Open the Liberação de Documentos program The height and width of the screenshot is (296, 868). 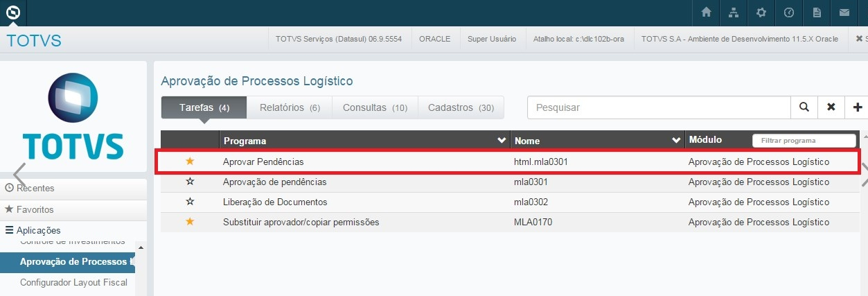coord(275,202)
